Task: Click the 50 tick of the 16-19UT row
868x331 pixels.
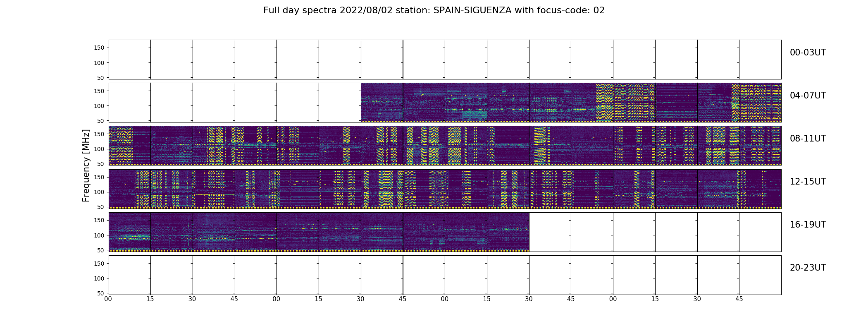Action: point(101,250)
